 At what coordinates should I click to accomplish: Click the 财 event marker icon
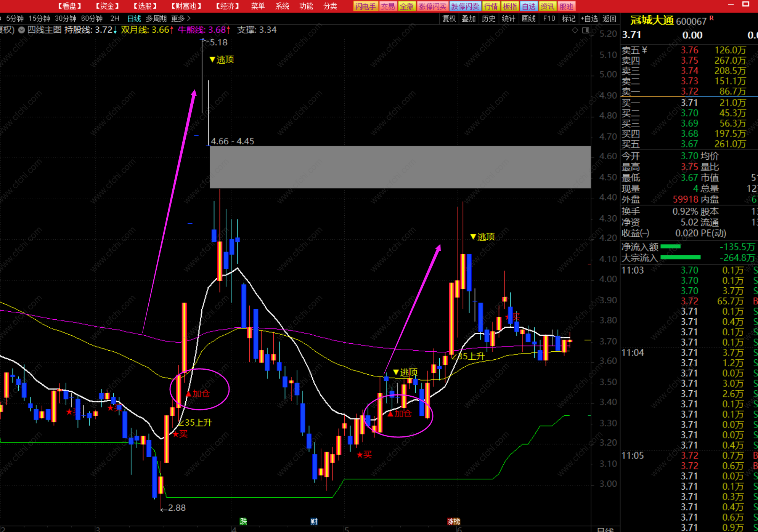(x=314, y=521)
